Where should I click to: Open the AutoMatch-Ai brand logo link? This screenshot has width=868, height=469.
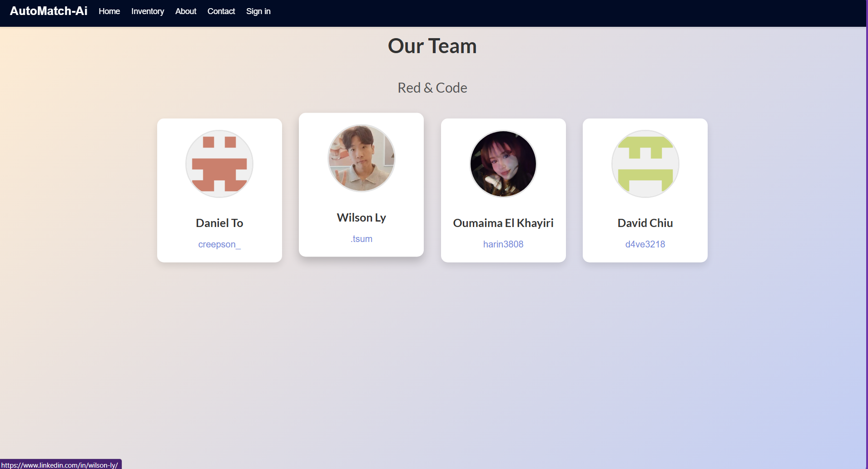49,11
